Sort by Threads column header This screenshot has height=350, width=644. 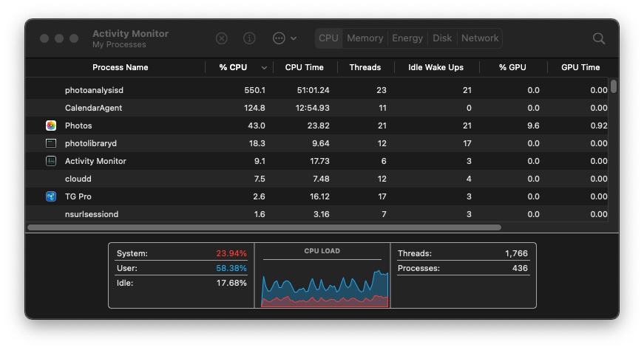coord(365,67)
